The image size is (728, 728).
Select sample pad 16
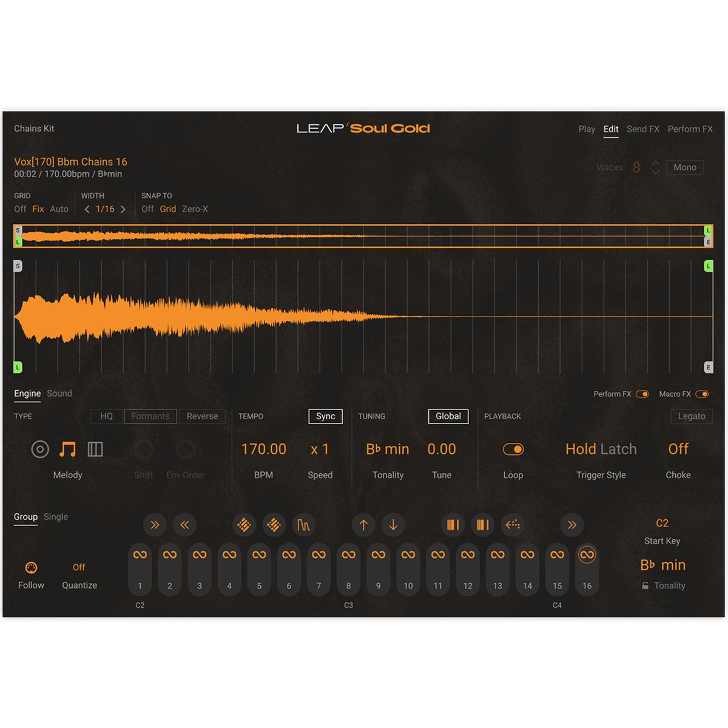pyautogui.click(x=587, y=569)
